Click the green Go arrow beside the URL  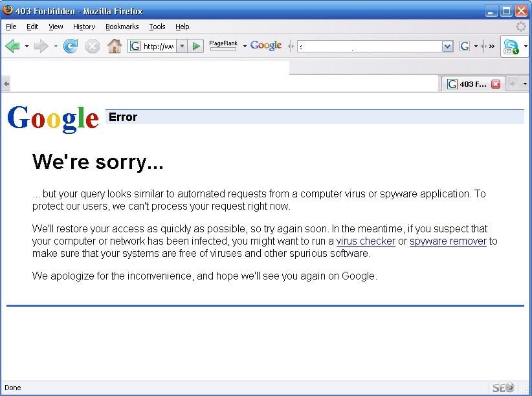tap(195, 46)
